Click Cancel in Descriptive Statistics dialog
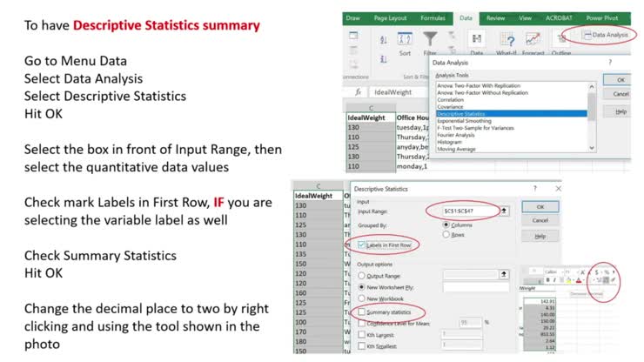Screen dimensions: 644x362 540,220
